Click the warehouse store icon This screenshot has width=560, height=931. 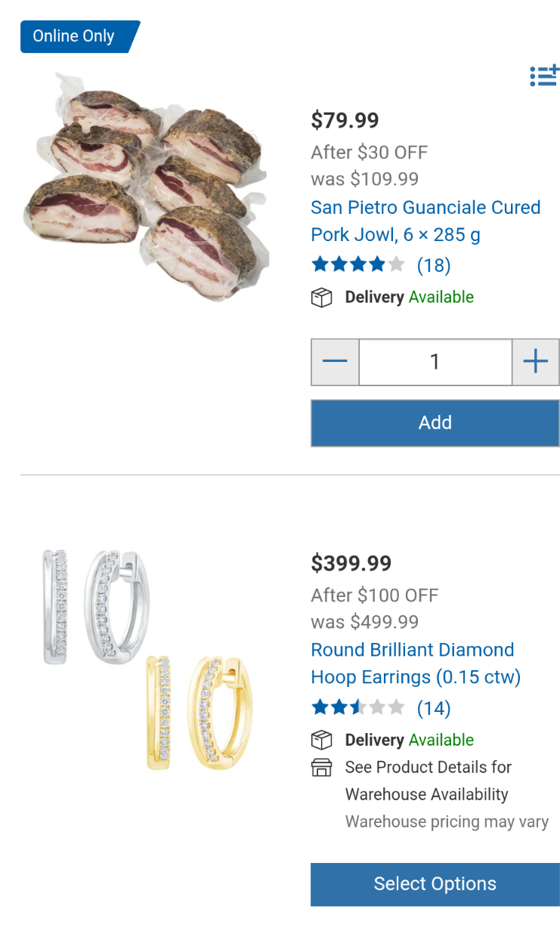point(322,768)
